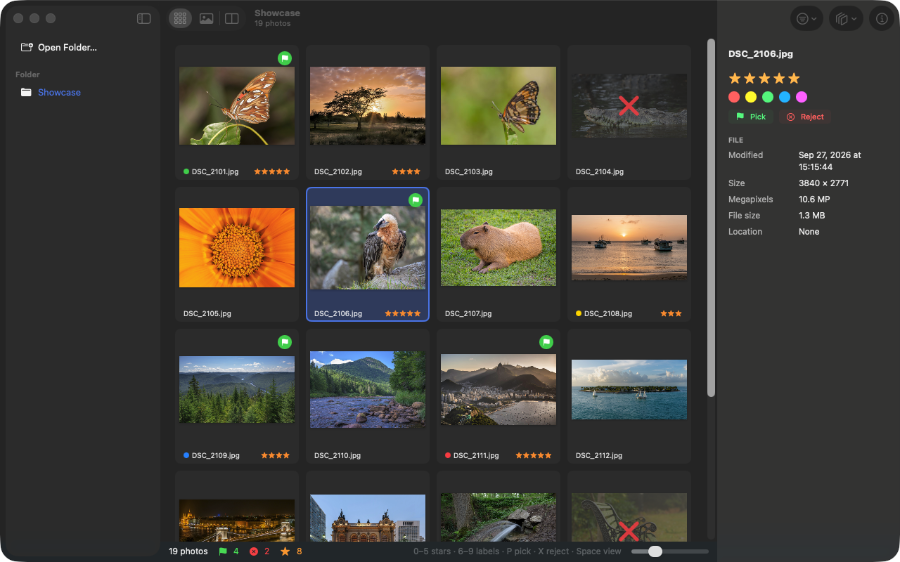Viewport: 900px width, 562px height.
Task: Select the DSC_2106.jpg vulture thumbnail
Action: [x=367, y=248]
